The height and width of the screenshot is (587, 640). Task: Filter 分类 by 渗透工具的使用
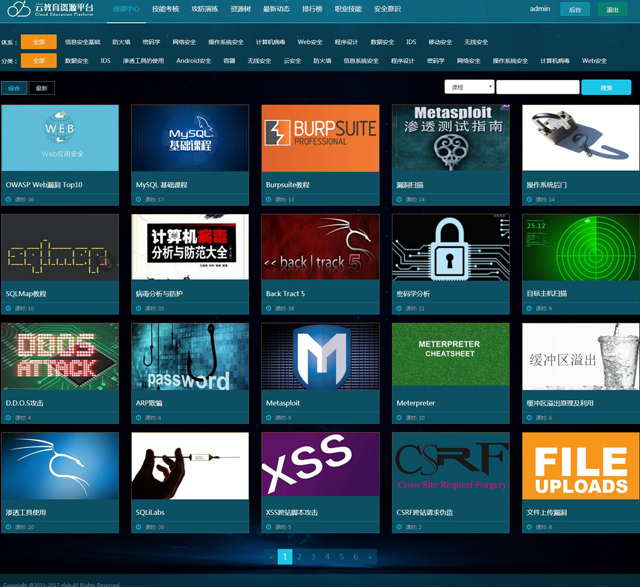coord(143,61)
